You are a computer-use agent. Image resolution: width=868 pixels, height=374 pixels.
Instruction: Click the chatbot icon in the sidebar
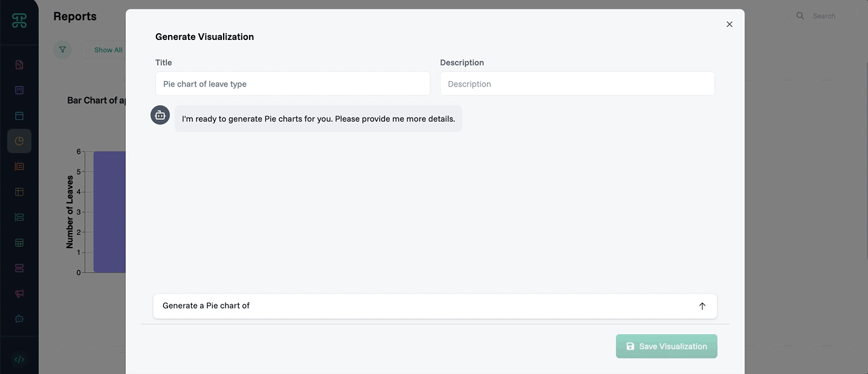(x=19, y=319)
